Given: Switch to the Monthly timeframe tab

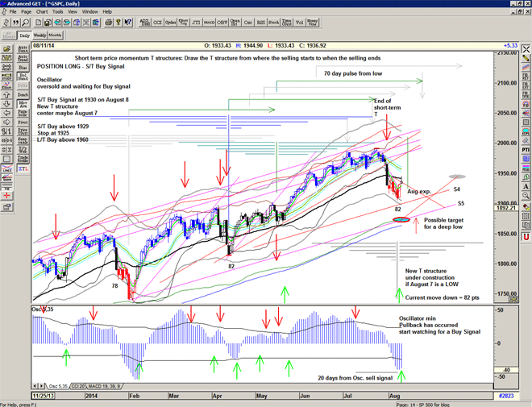Looking at the screenshot, I should tap(55, 35).
